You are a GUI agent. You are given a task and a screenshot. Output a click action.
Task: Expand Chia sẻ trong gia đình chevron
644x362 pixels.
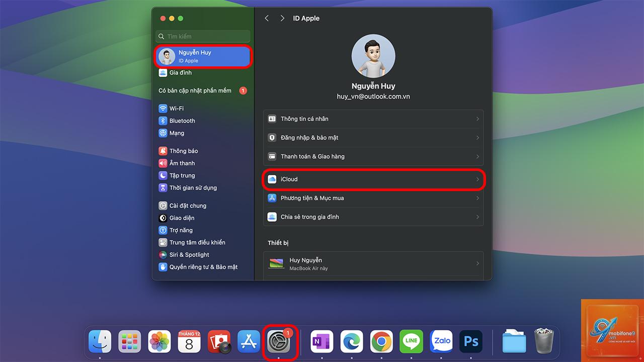[x=477, y=217]
